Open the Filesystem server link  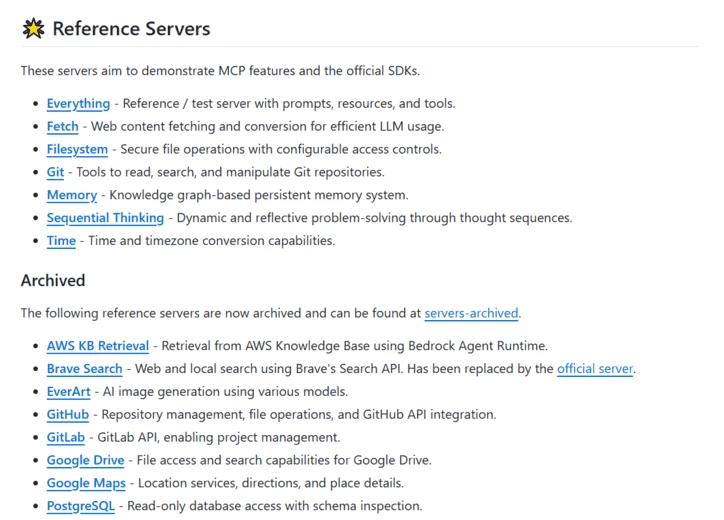coord(77,149)
